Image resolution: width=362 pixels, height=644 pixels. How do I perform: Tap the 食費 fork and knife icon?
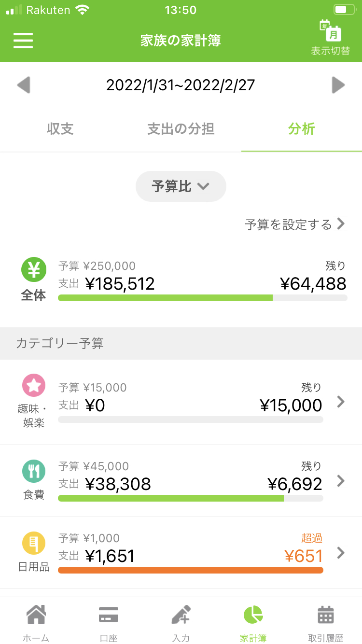click(x=34, y=471)
